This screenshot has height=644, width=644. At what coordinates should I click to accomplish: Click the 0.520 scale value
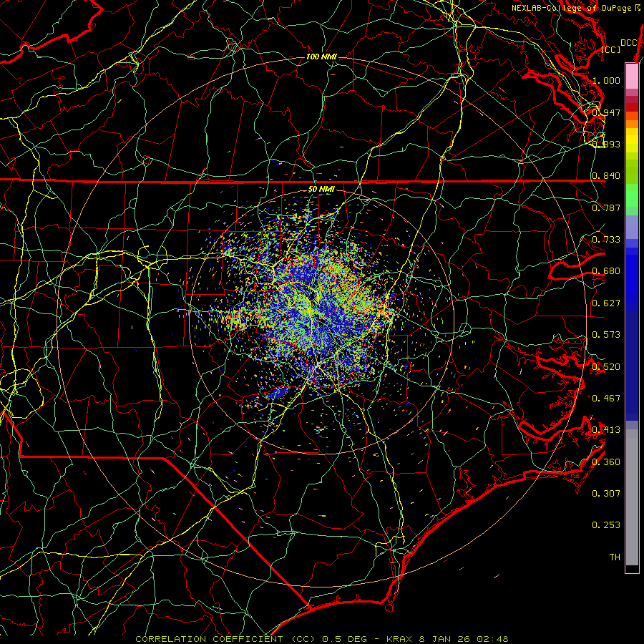tap(606, 366)
